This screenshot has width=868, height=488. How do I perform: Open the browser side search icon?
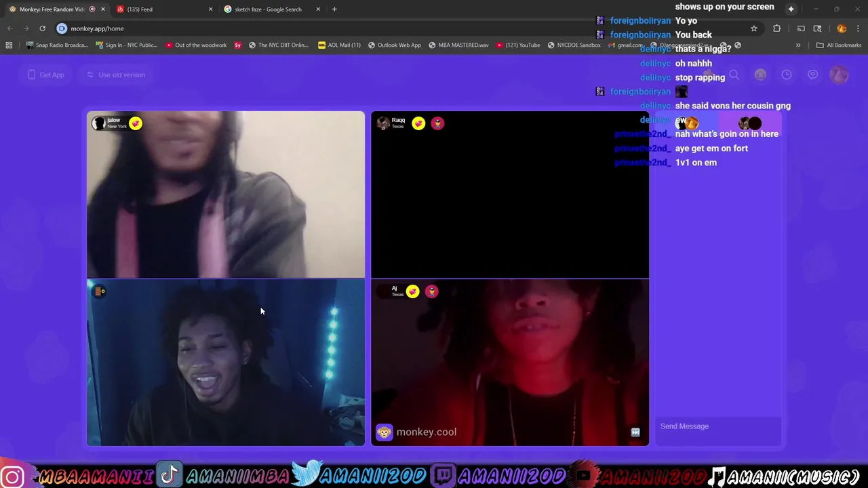[x=817, y=28]
